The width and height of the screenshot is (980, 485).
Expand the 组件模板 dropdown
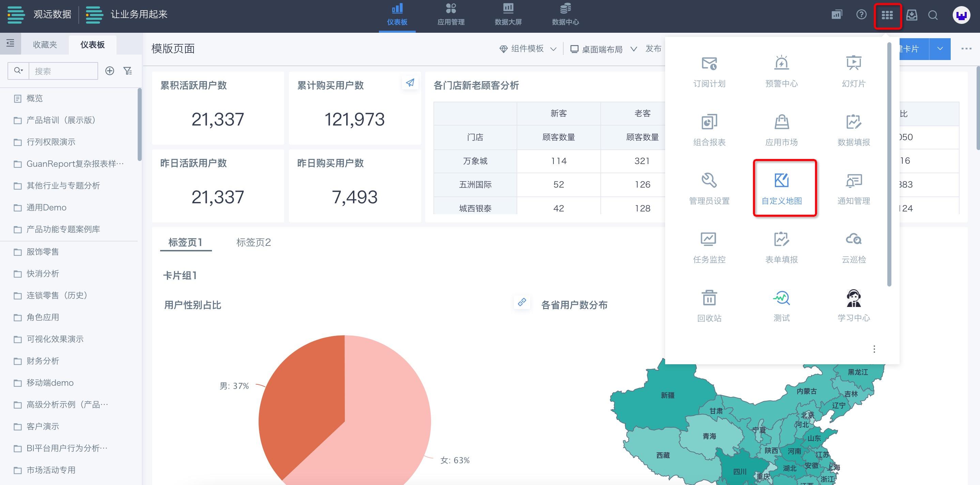coord(528,49)
